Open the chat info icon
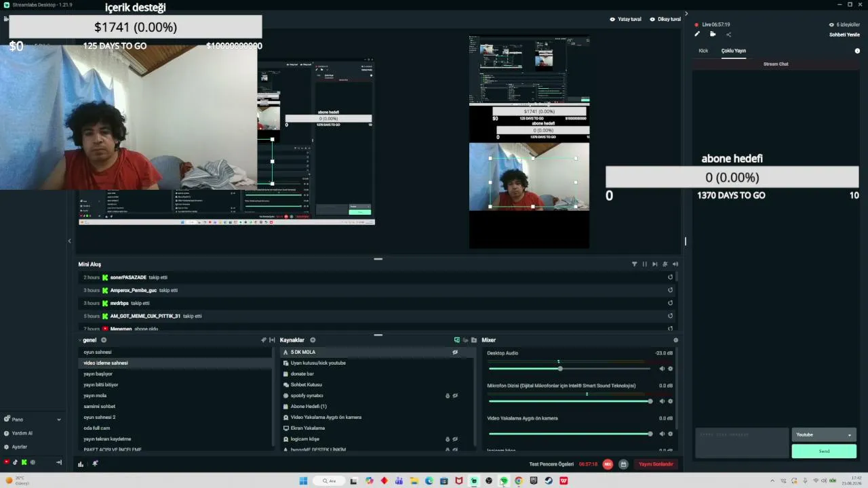The height and width of the screenshot is (488, 868). pos(857,51)
